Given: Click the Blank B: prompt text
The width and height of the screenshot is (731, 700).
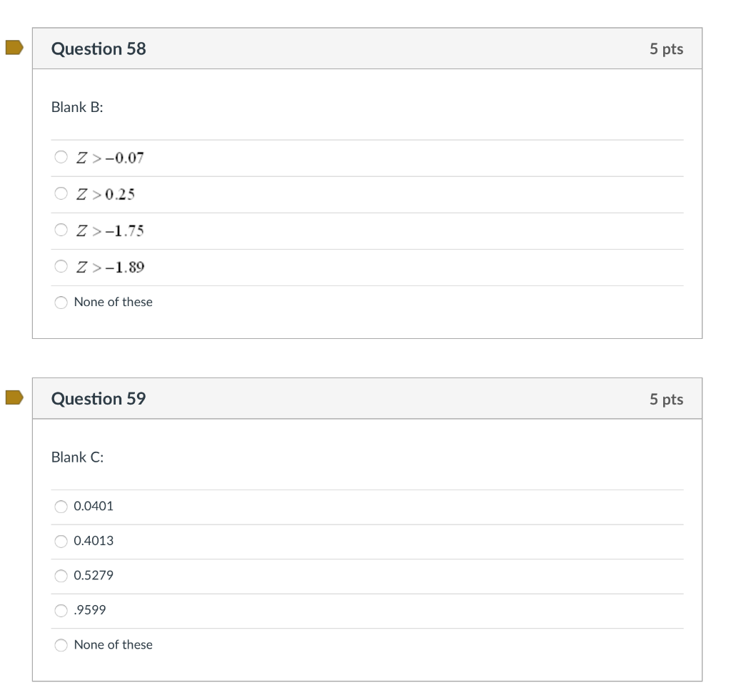Looking at the screenshot, I should tap(76, 108).
